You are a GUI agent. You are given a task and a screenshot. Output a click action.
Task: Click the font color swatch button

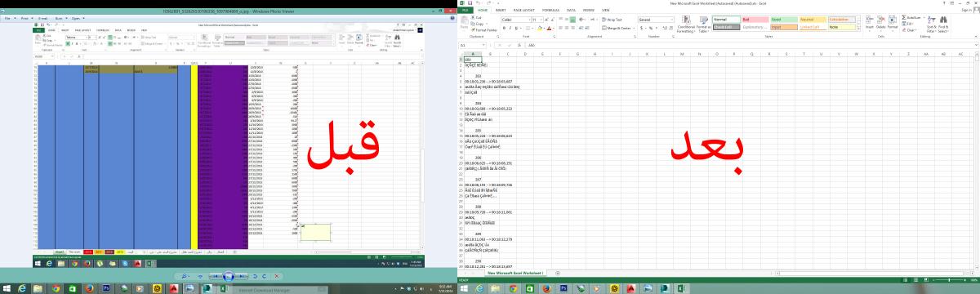click(x=549, y=27)
